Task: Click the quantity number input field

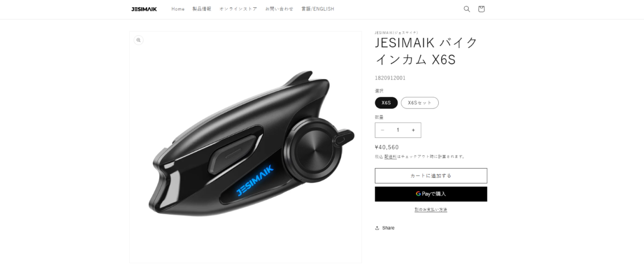Action: click(x=398, y=130)
